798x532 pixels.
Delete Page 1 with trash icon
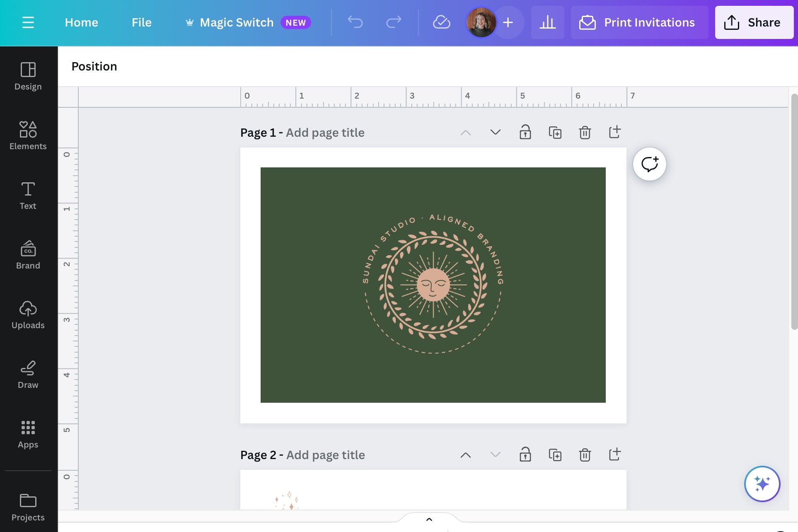(x=585, y=133)
